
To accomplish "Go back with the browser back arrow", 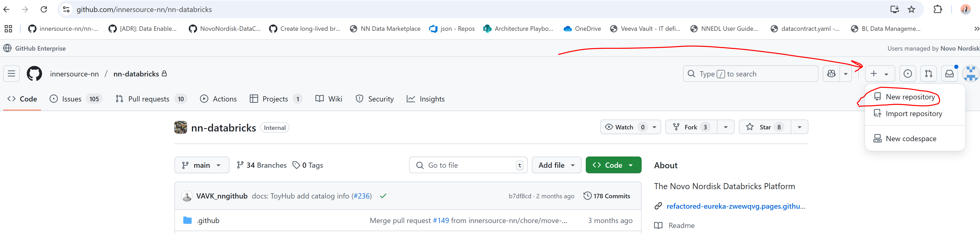I will point(7,9).
